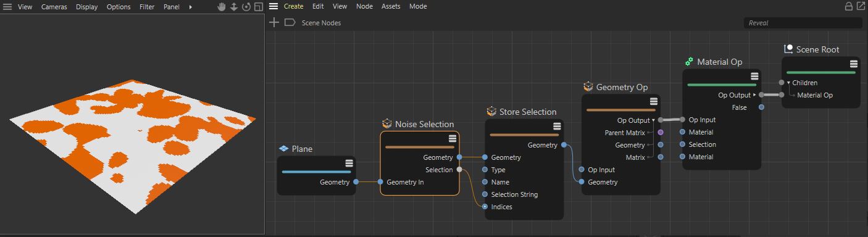Open the Material Op node menu icon

pyautogui.click(x=754, y=77)
